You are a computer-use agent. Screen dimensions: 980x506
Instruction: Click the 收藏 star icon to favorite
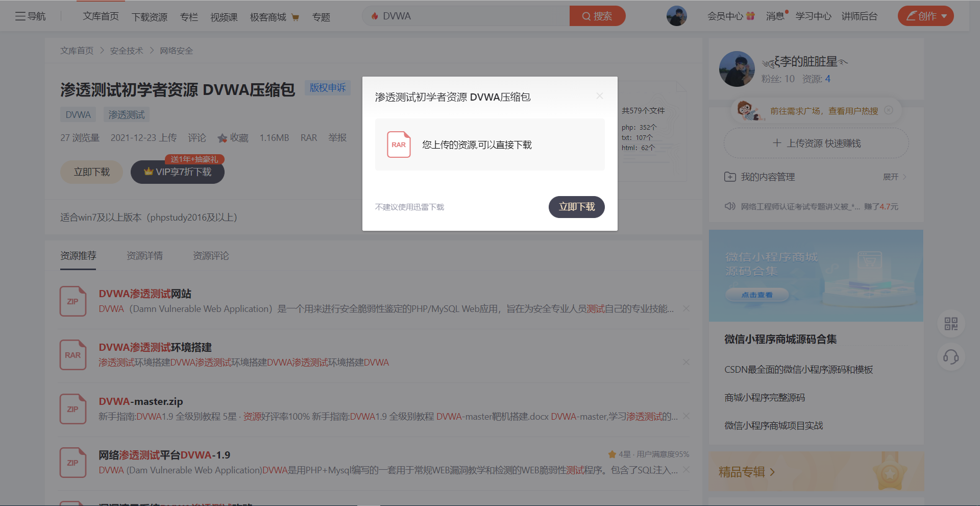click(x=222, y=137)
